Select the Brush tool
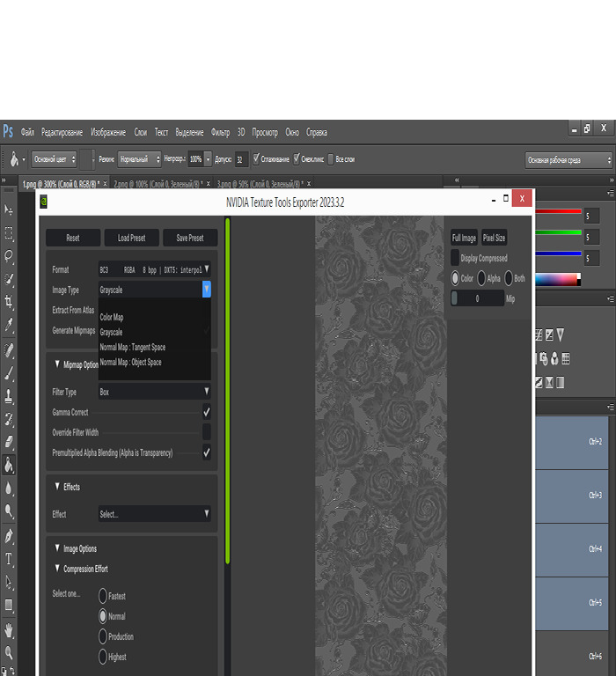The image size is (616, 676). [9, 373]
